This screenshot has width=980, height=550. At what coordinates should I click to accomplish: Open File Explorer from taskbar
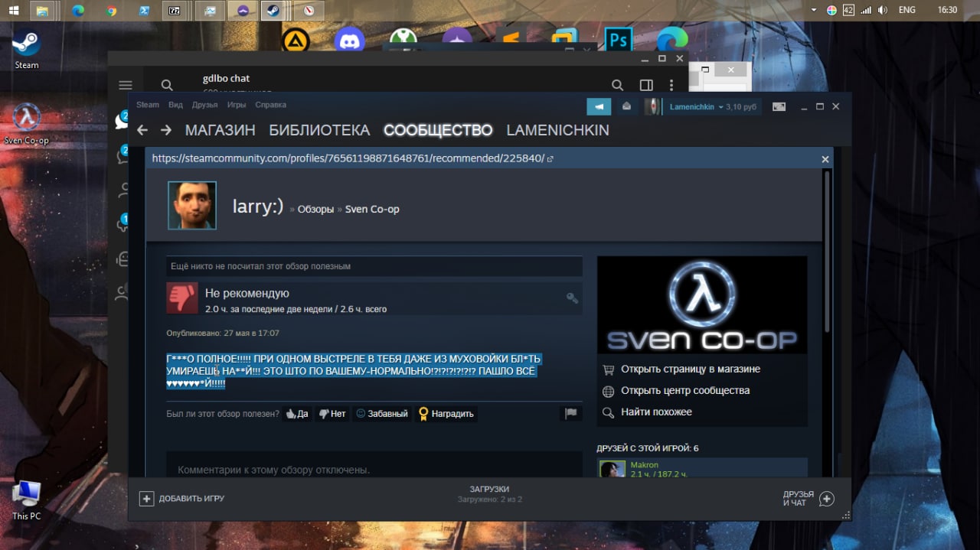pos(43,11)
